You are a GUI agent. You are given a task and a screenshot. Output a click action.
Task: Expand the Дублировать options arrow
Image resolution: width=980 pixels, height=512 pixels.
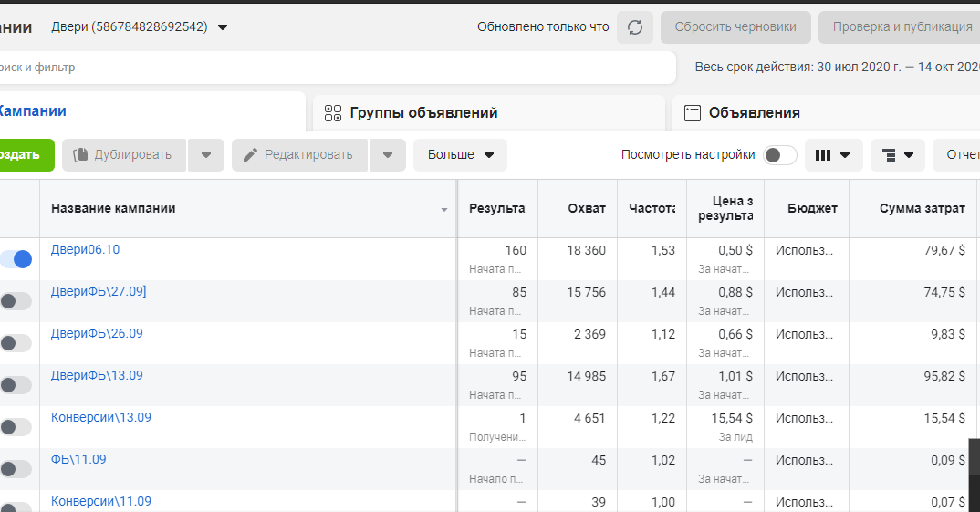(206, 155)
